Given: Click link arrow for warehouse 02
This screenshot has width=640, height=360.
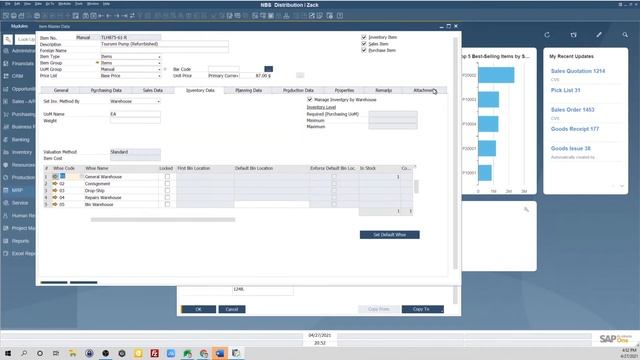Looking at the screenshot, I should [x=55, y=184].
